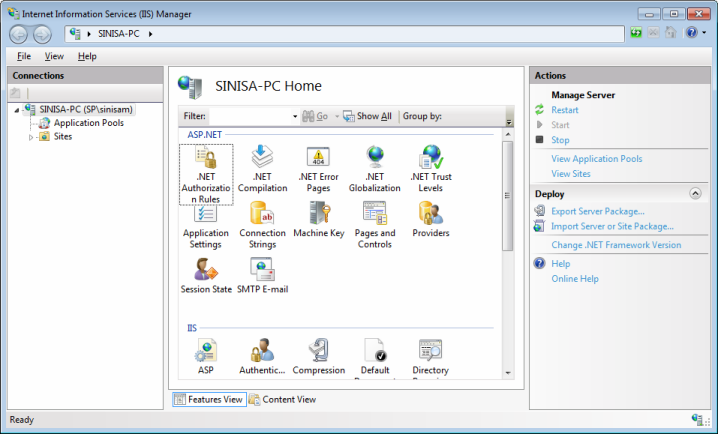Click the status bar connection icon
Image resolution: width=718 pixels, height=435 pixels.
pos(697,419)
